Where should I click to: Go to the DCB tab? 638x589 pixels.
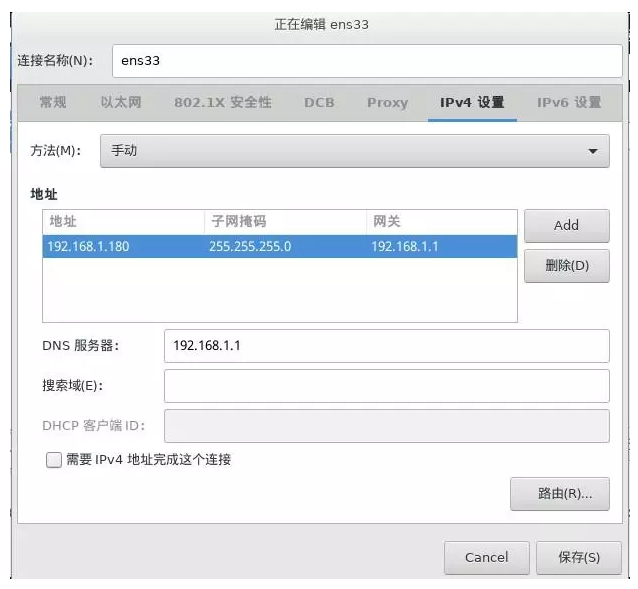coord(319,103)
